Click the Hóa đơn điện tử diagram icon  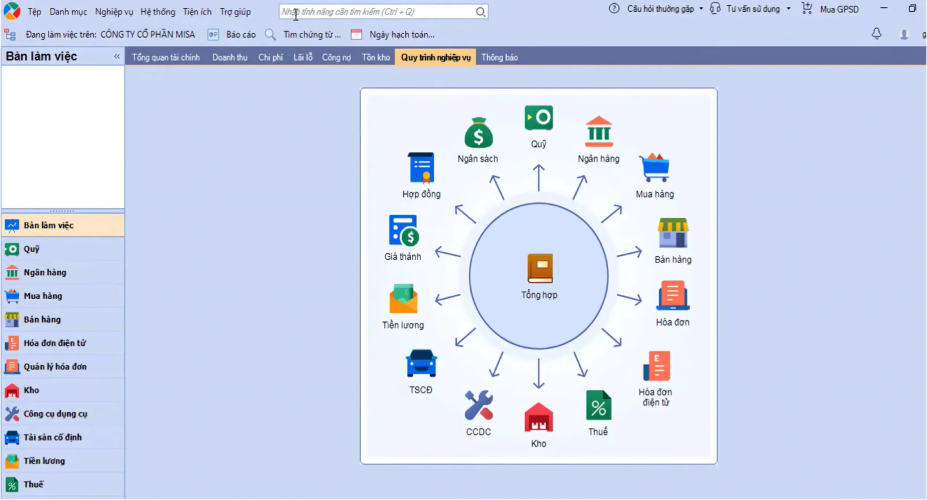[656, 366]
